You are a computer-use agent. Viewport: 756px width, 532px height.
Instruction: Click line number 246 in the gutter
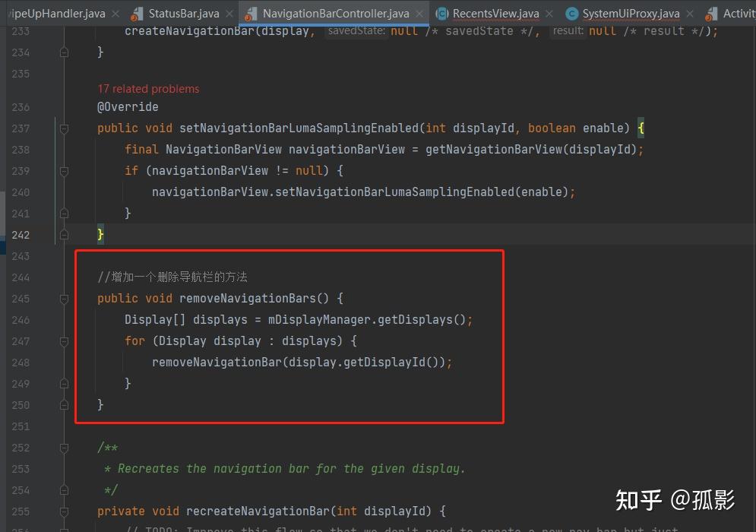point(21,320)
